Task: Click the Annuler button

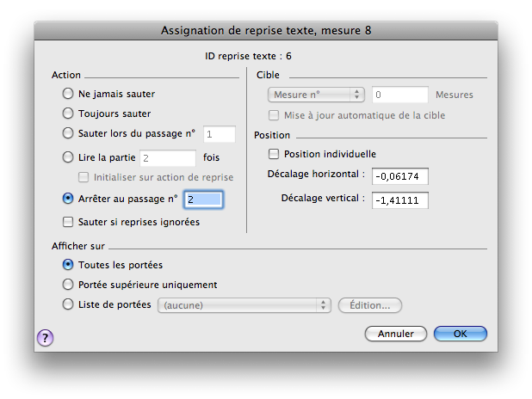Action: click(396, 334)
